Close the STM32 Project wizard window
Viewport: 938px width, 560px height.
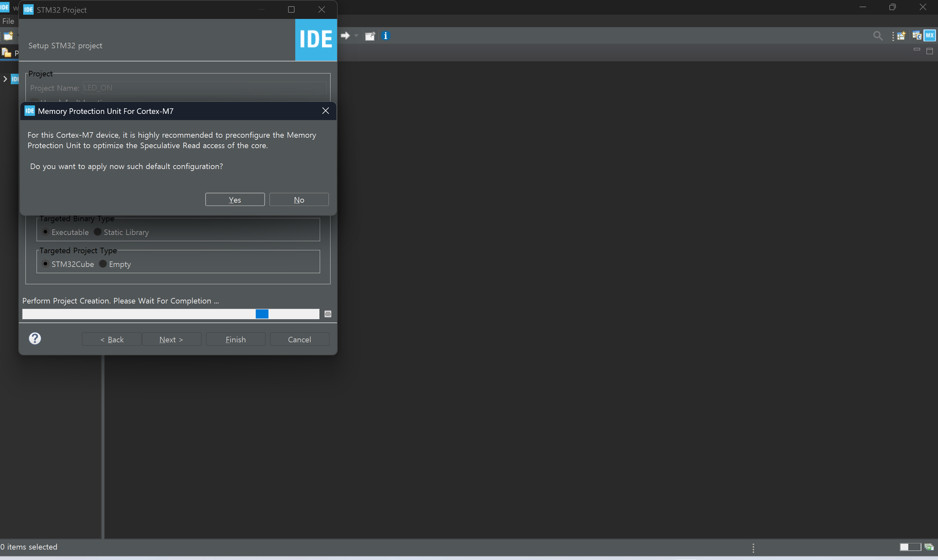322,9
